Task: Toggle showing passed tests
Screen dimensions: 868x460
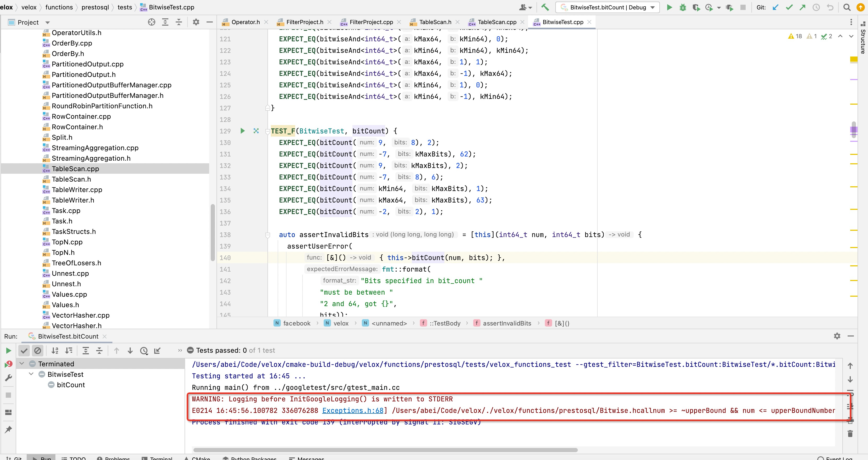Action: (x=24, y=350)
